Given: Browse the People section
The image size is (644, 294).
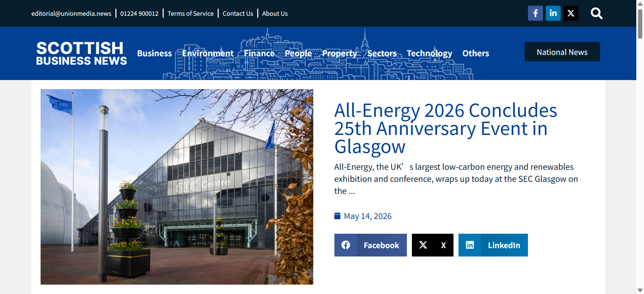Looking at the screenshot, I should tap(298, 53).
